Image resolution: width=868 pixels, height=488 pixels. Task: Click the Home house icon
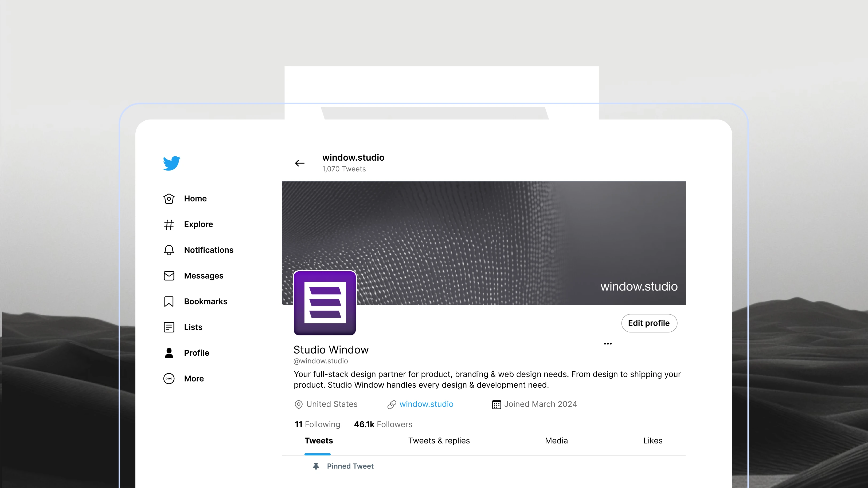pyautogui.click(x=169, y=199)
